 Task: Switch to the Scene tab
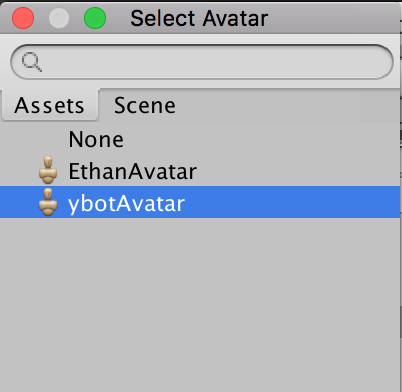(x=145, y=106)
